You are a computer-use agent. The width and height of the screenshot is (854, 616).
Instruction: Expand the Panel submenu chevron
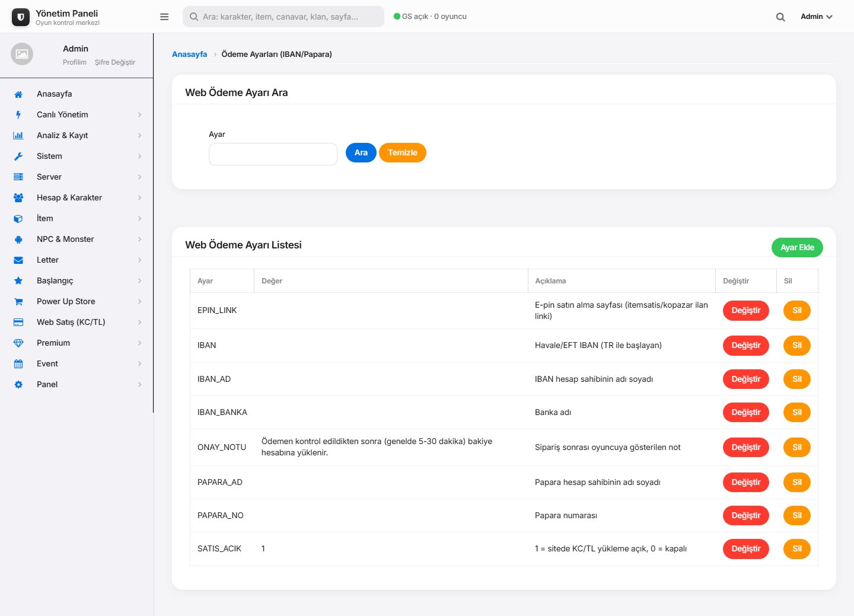pyautogui.click(x=140, y=385)
